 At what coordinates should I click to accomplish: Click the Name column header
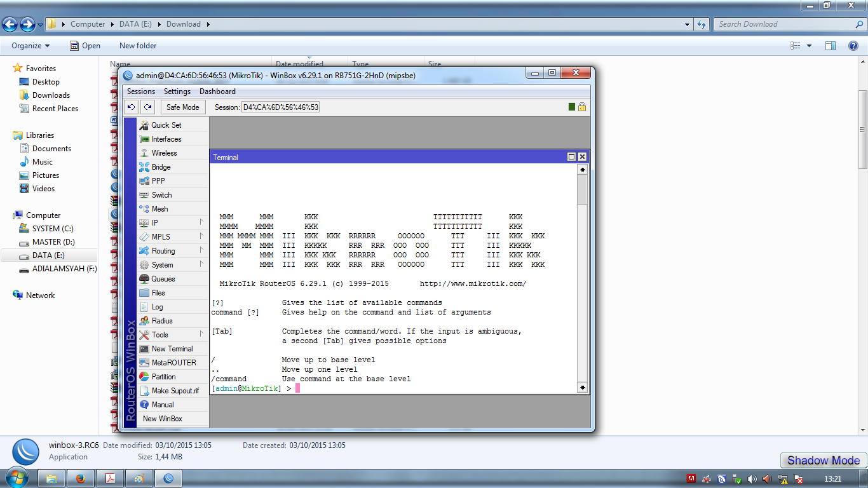point(120,64)
